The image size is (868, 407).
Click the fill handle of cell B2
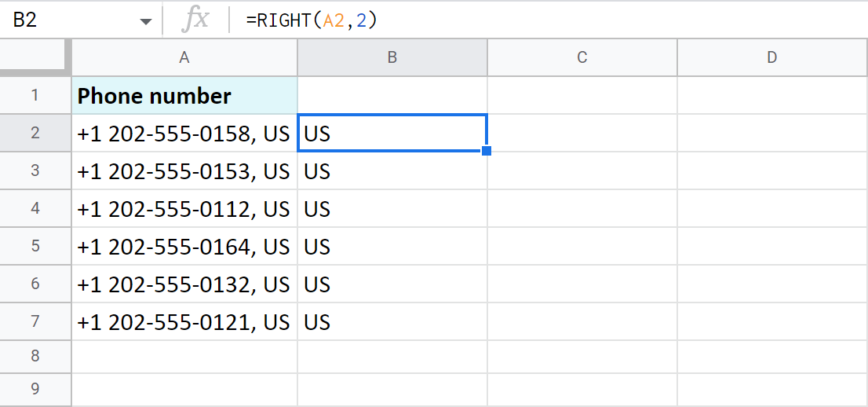[x=487, y=151]
